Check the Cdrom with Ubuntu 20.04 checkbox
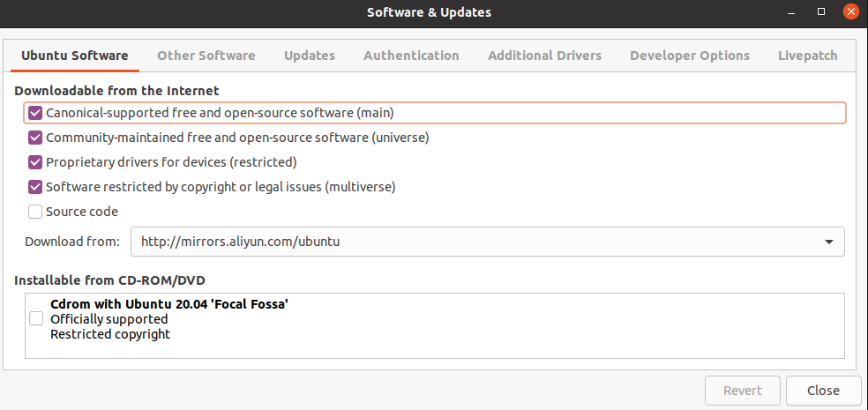The width and height of the screenshot is (868, 410). [36, 318]
